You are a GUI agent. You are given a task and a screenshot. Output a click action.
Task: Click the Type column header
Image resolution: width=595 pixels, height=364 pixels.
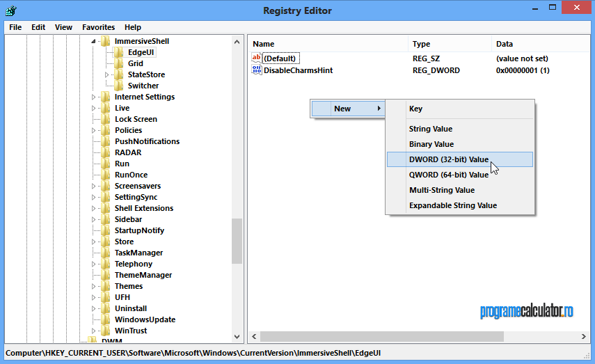point(450,44)
